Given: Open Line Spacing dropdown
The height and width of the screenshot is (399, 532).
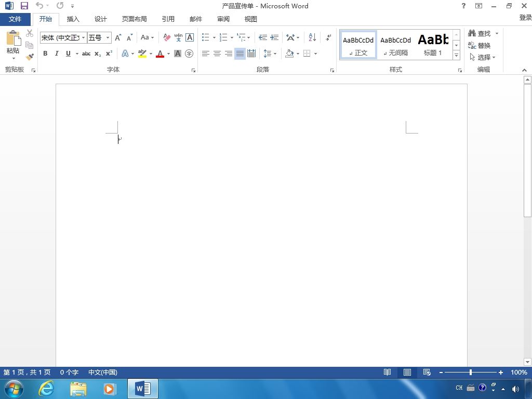Looking at the screenshot, I should (x=270, y=54).
